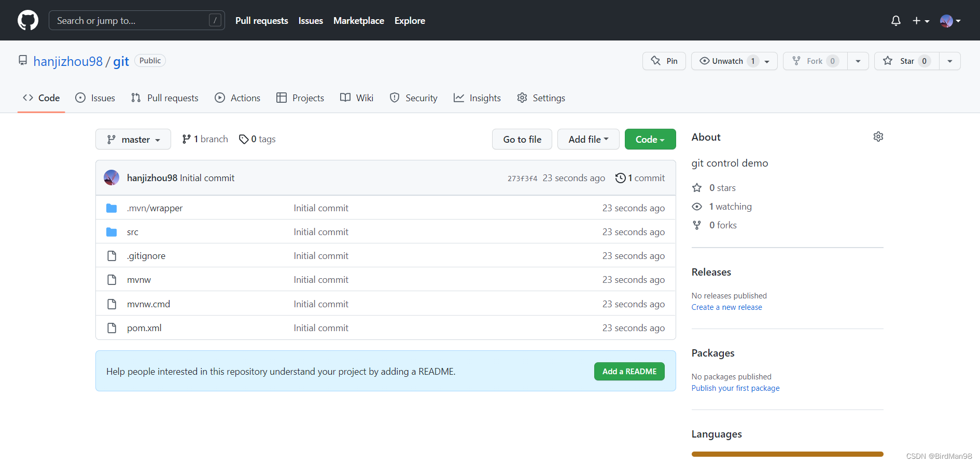This screenshot has height=464, width=980.
Task: Open commit hash 273f3f4
Action: 522,178
